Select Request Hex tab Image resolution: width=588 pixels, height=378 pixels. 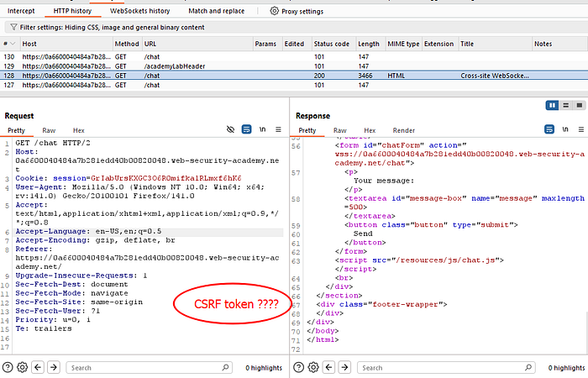coord(78,130)
